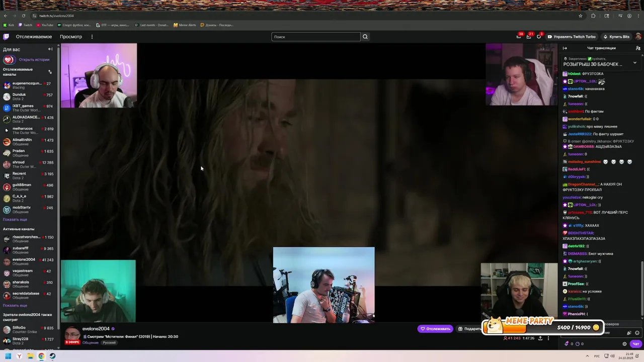Show more followed channels via Показать еще
Image resolution: width=644 pixels, height=362 pixels.
15,220
